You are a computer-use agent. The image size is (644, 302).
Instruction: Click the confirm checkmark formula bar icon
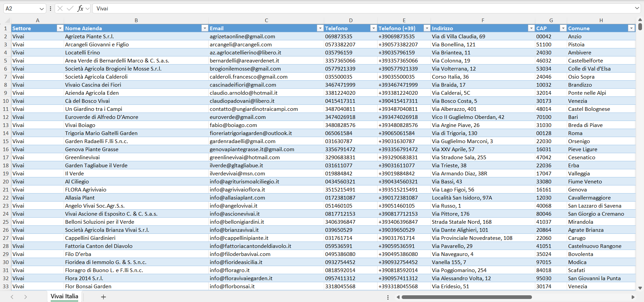[70, 8]
